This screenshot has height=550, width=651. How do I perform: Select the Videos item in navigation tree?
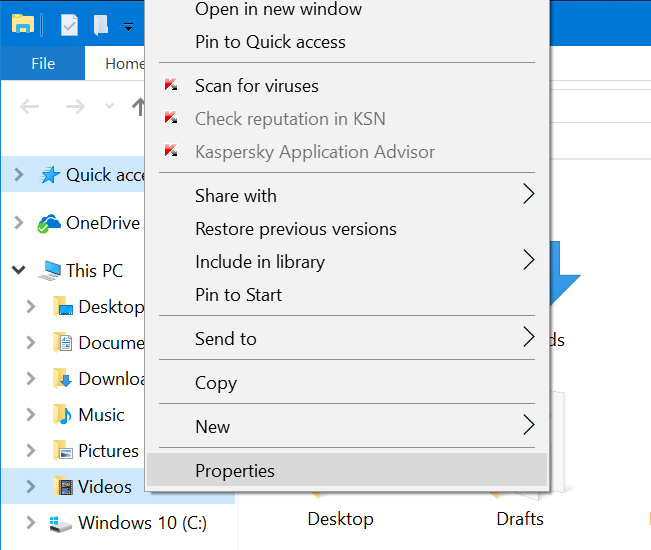105,486
